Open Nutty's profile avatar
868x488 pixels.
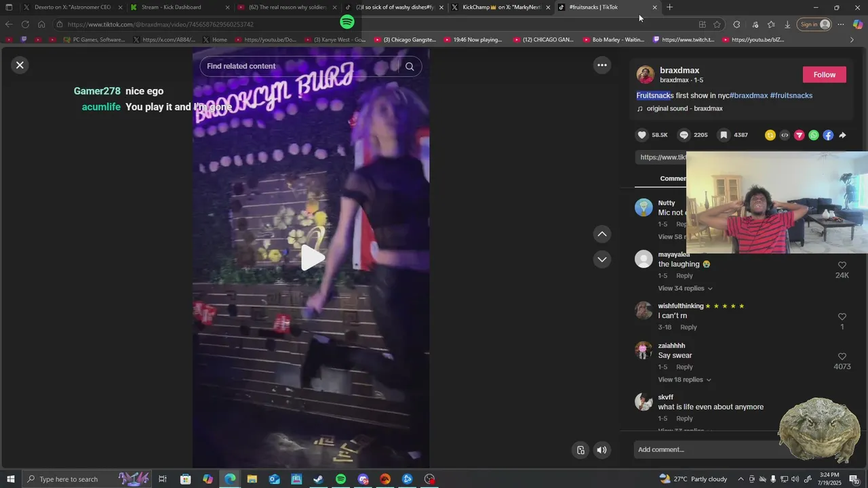pos(644,207)
